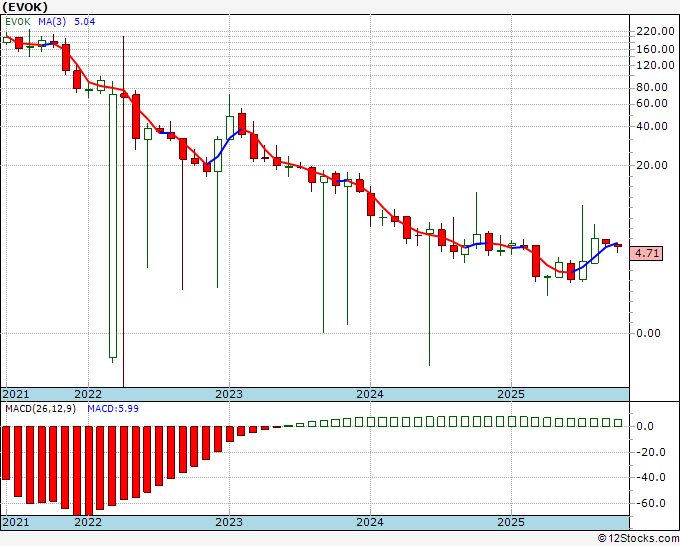Image resolution: width=680 pixels, height=546 pixels.
Task: Click the 4.71 current price tag
Action: coord(647,253)
